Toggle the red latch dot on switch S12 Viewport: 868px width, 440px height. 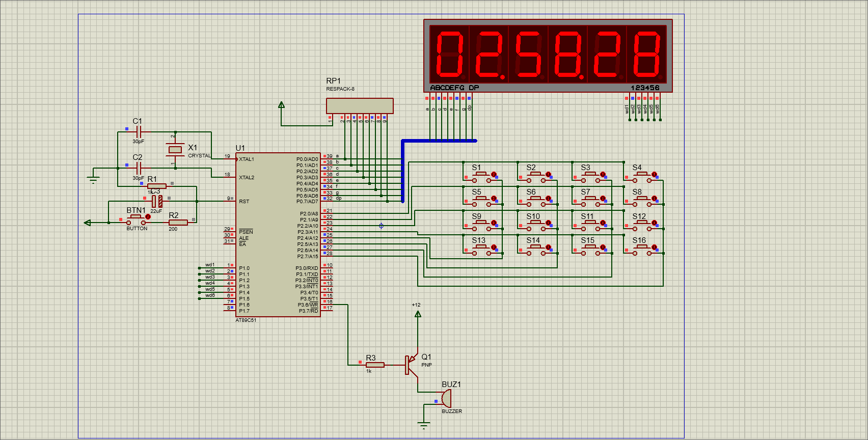click(654, 223)
